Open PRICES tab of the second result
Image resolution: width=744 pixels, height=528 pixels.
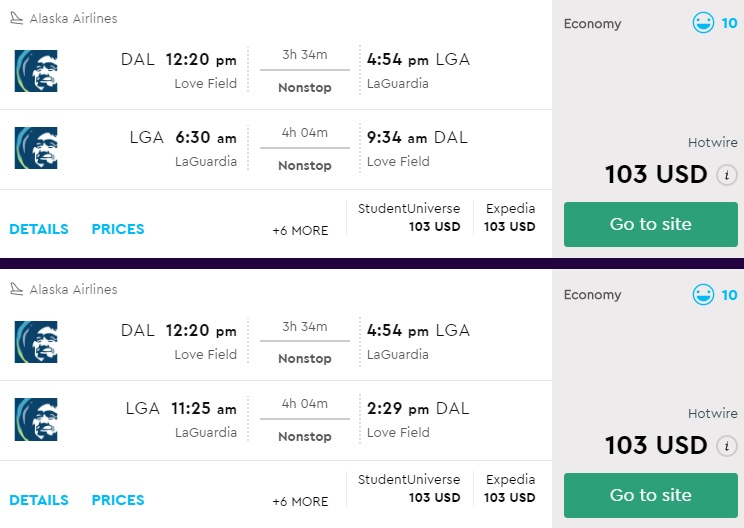coord(118,500)
